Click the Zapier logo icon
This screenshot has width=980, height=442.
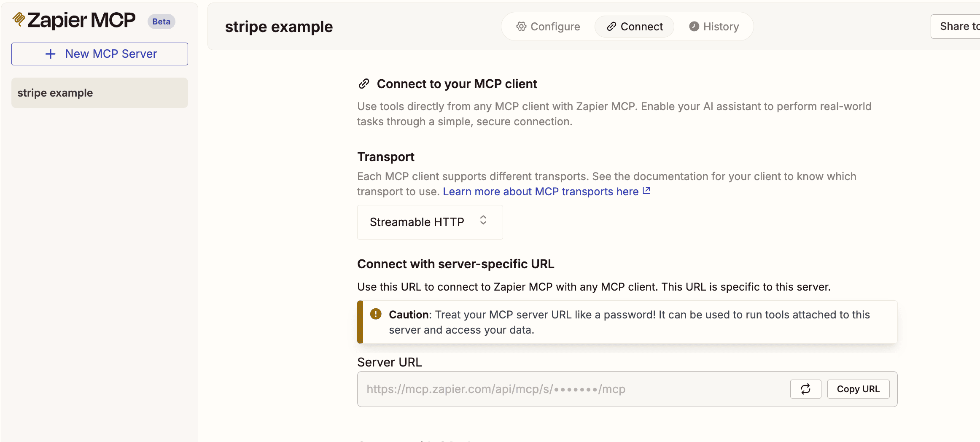pyautogui.click(x=19, y=19)
